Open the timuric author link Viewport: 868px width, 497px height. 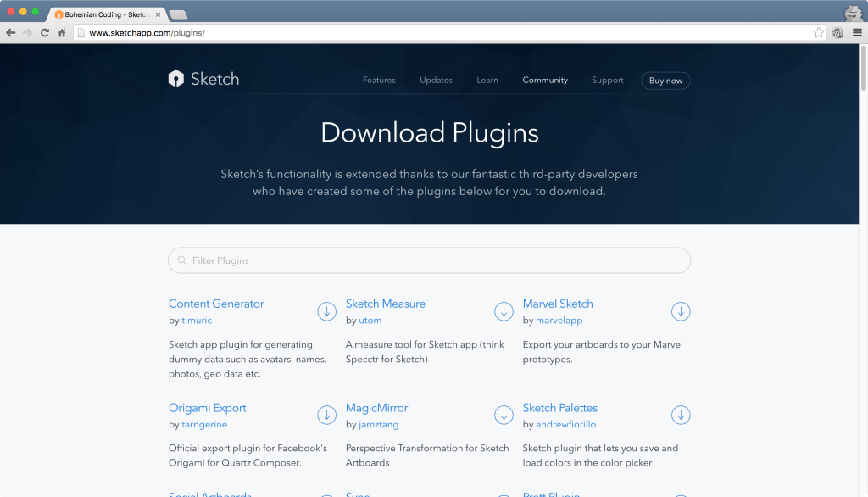click(x=197, y=321)
